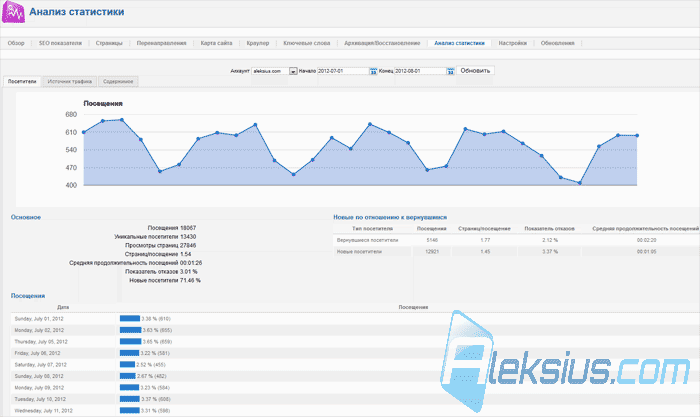Open the Карта сайта menu item

217,43
